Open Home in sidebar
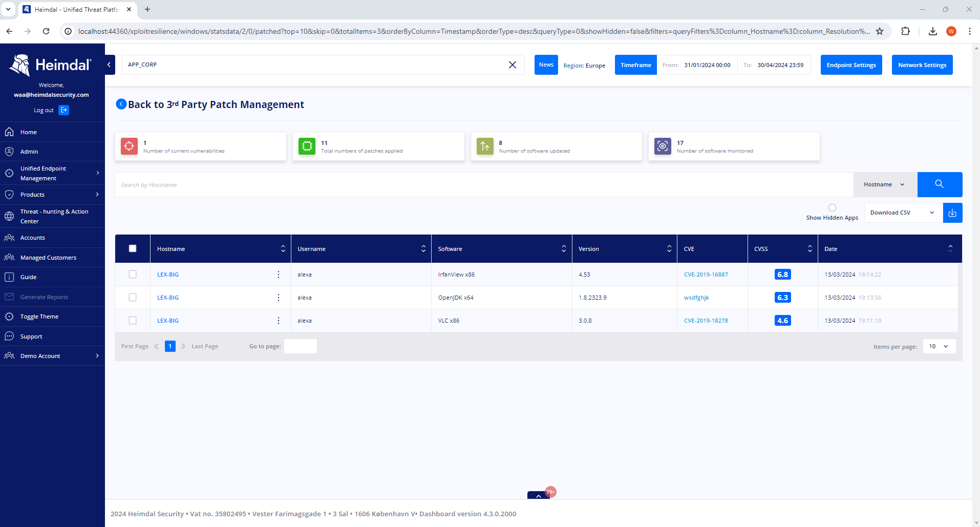This screenshot has width=980, height=527. (x=52, y=132)
